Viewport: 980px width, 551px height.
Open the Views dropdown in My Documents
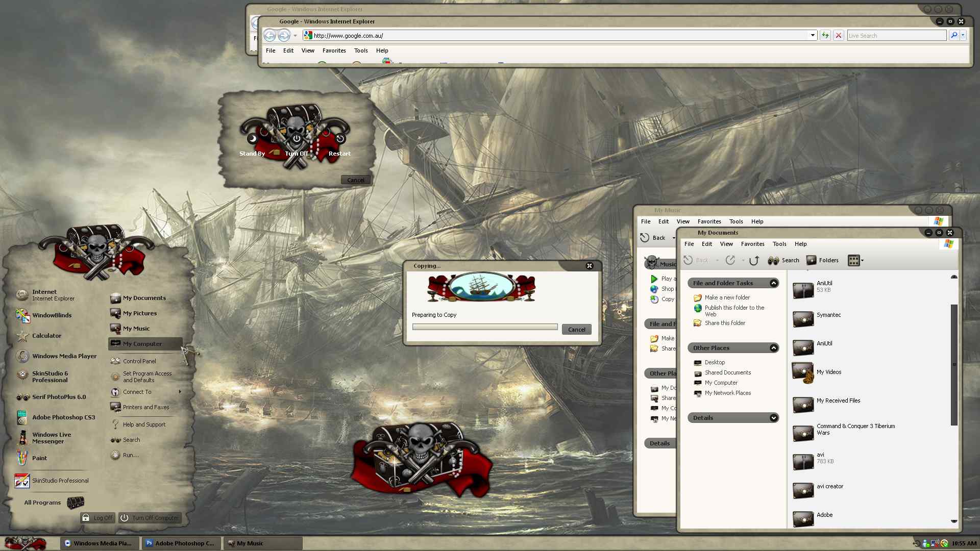click(856, 260)
